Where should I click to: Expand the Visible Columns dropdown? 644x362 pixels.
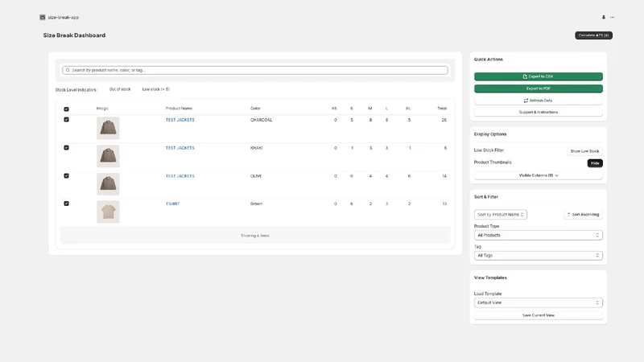click(538, 175)
